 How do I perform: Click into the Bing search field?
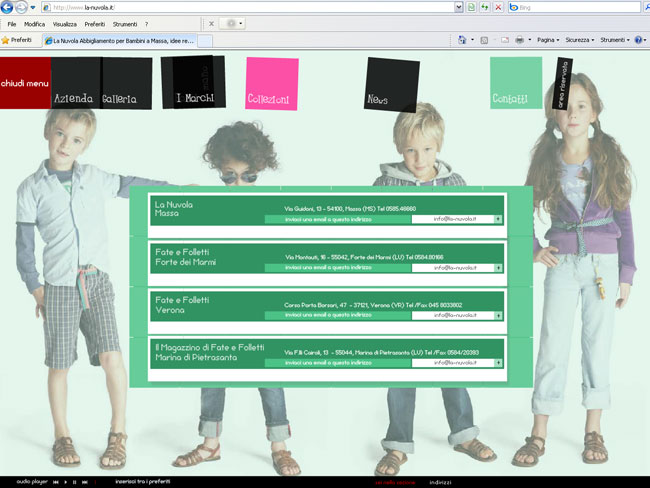coord(578,7)
